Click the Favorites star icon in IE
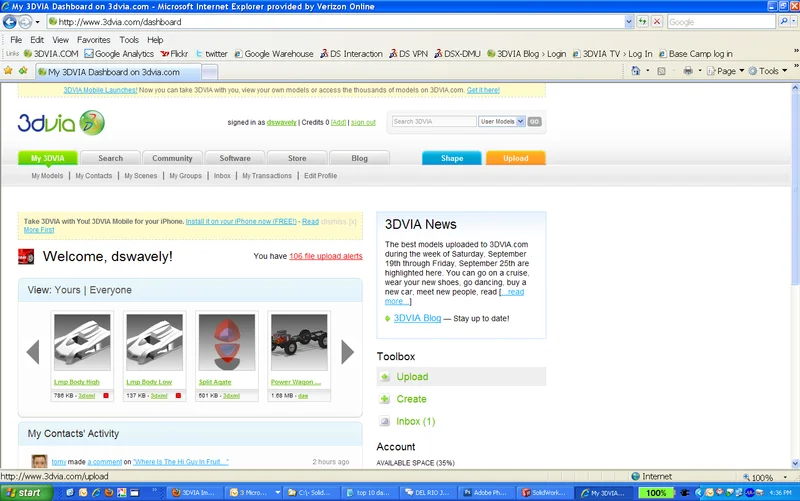This screenshot has width=800, height=501. pos(9,71)
